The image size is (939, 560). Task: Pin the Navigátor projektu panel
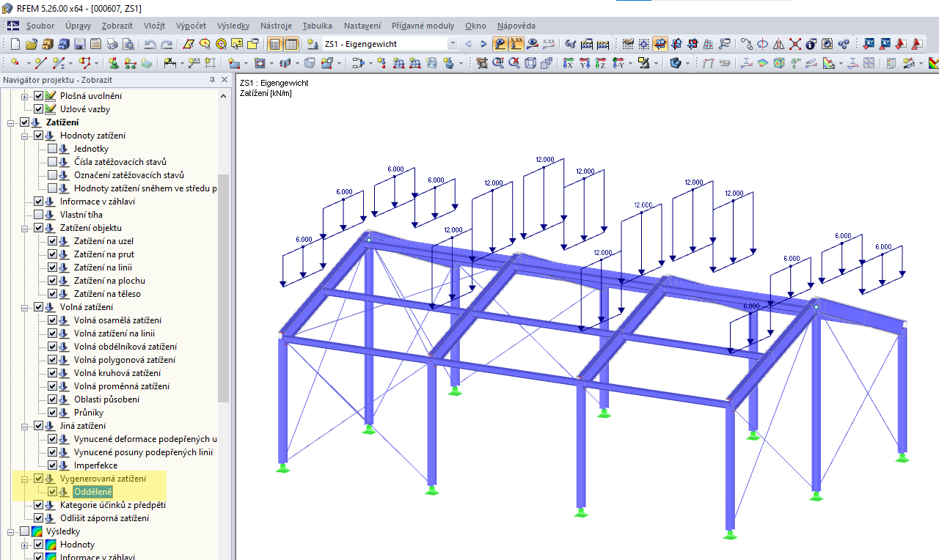pos(213,80)
